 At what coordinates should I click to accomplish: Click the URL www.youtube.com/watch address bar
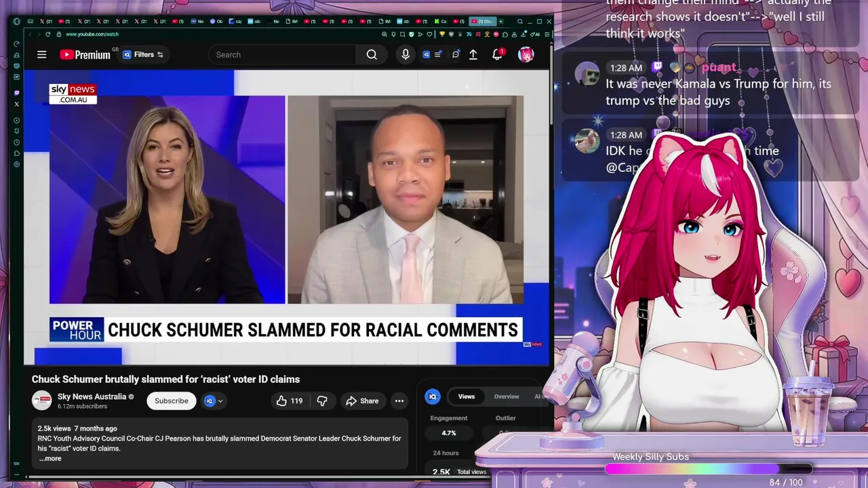coord(92,34)
